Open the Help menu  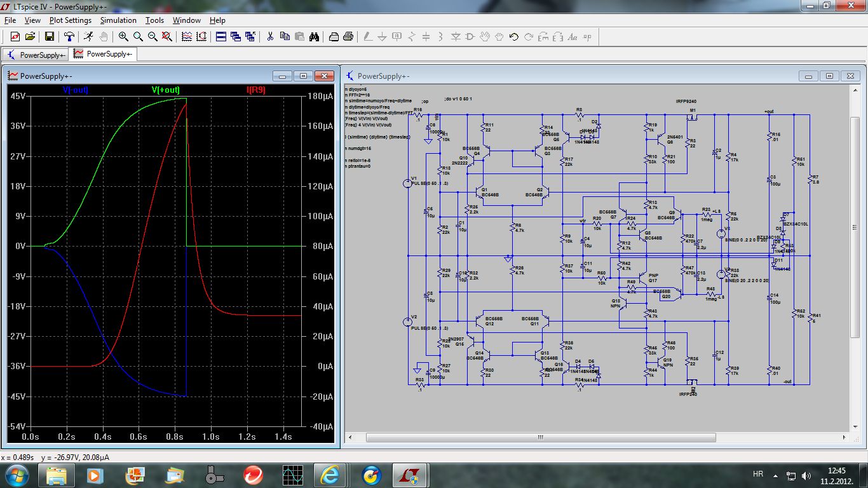pyautogui.click(x=217, y=20)
